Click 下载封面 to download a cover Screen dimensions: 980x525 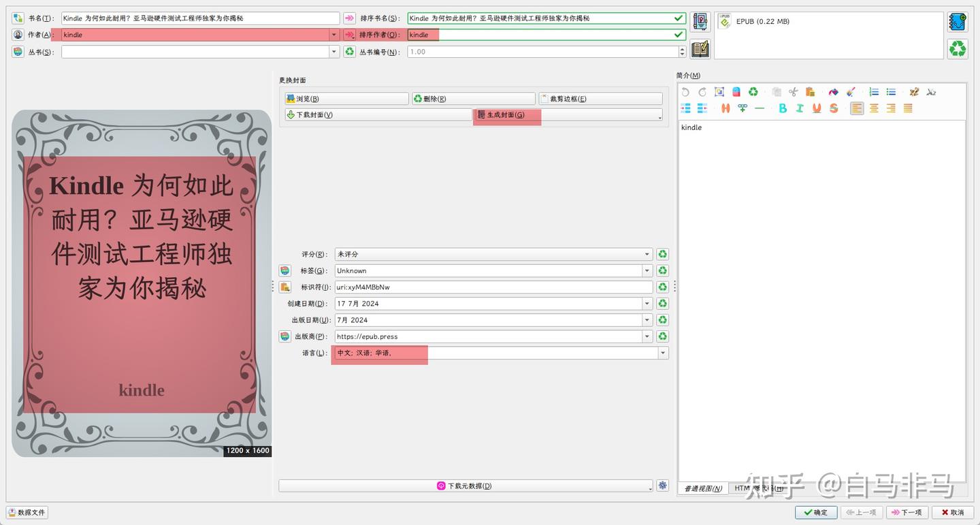click(x=378, y=115)
